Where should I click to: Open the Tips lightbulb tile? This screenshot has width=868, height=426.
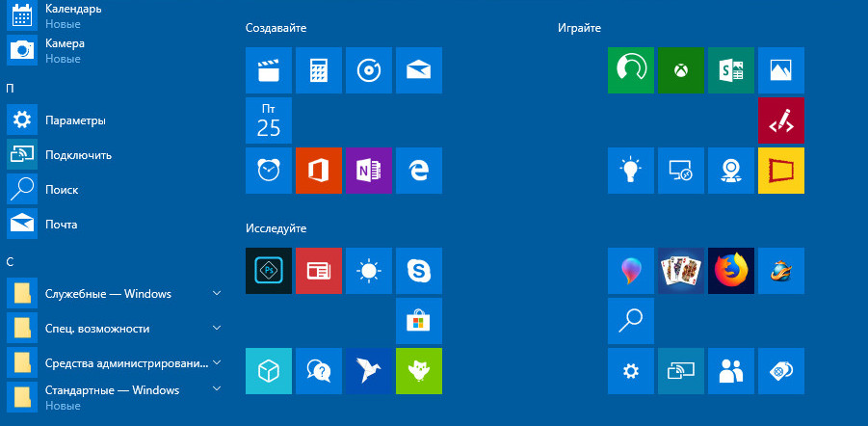click(x=630, y=171)
